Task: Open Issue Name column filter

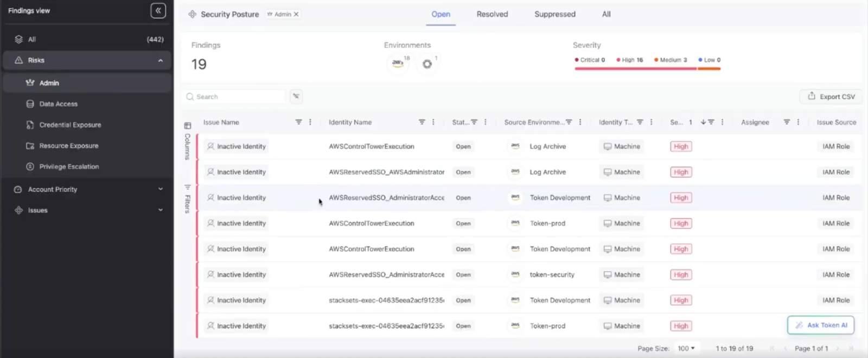Action: pyautogui.click(x=298, y=122)
